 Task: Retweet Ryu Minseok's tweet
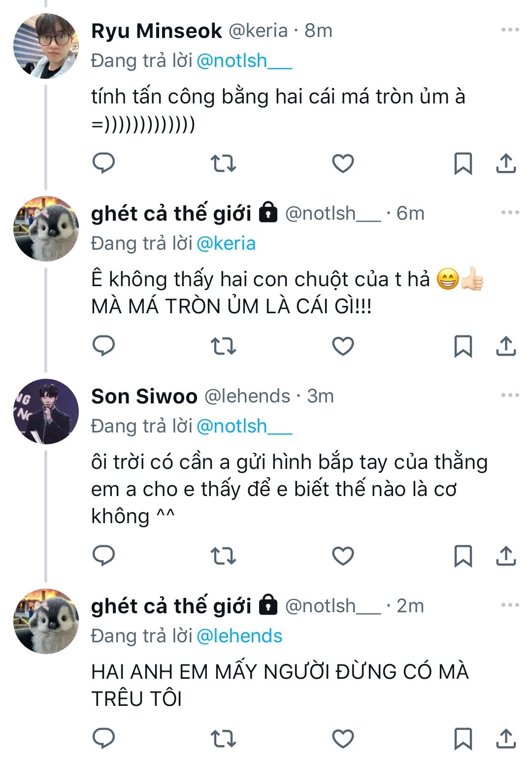223,163
